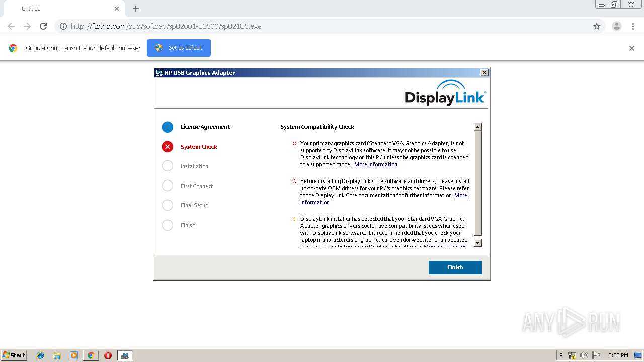Switch to the installer taskbar button
This screenshot has height=362, width=644.
click(125, 355)
